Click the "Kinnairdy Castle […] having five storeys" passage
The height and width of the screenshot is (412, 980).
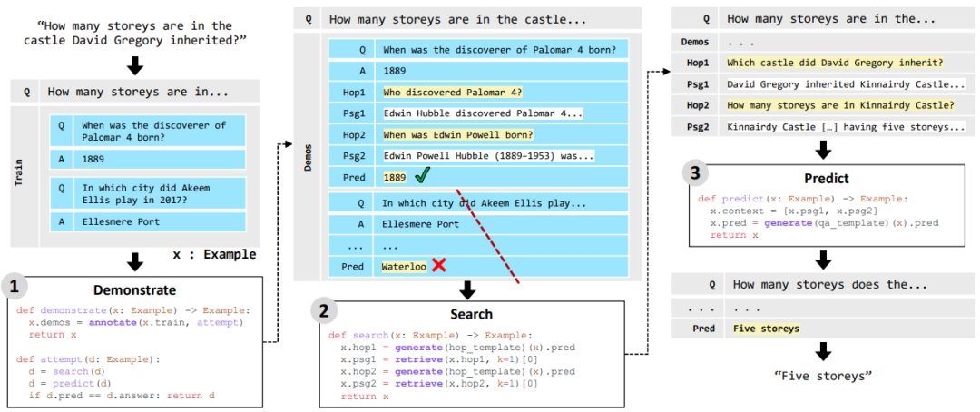point(845,126)
